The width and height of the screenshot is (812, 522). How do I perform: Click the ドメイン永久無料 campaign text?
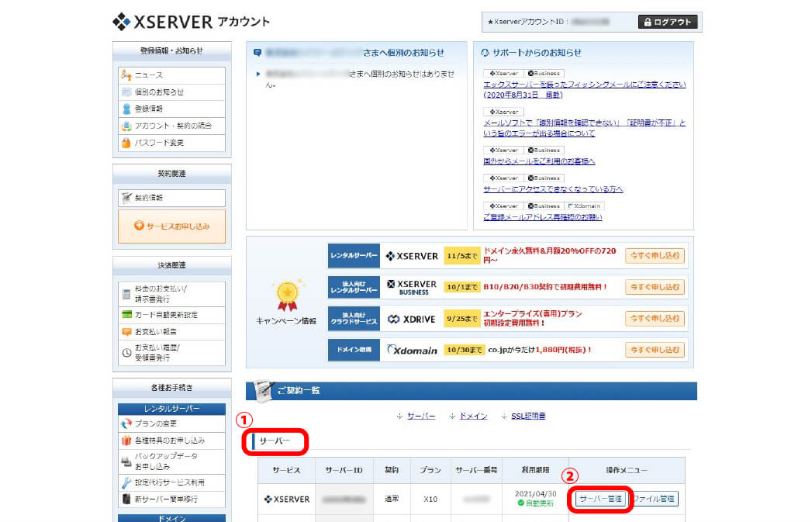[x=550, y=255]
